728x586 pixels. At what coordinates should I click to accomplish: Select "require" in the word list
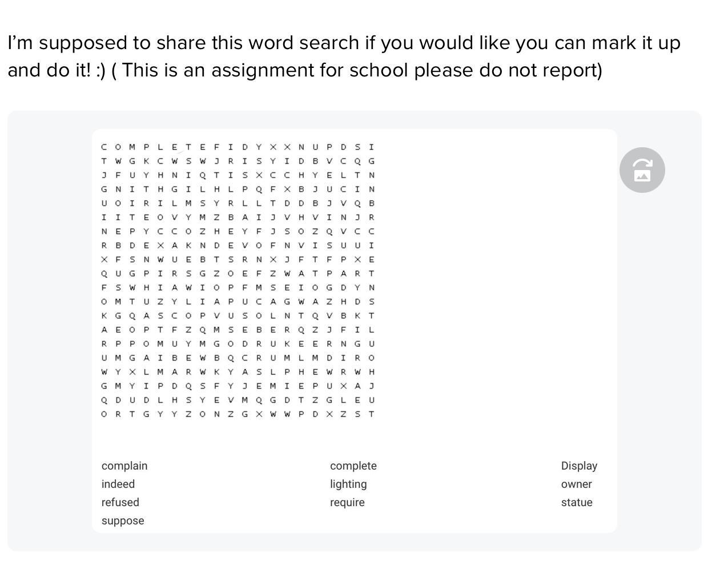[x=347, y=502]
